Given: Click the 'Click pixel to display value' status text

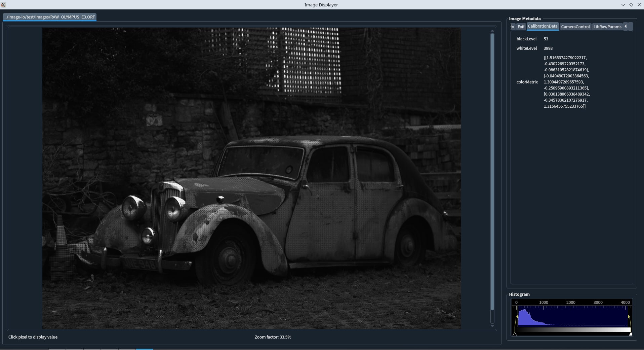Looking at the screenshot, I should point(33,337).
